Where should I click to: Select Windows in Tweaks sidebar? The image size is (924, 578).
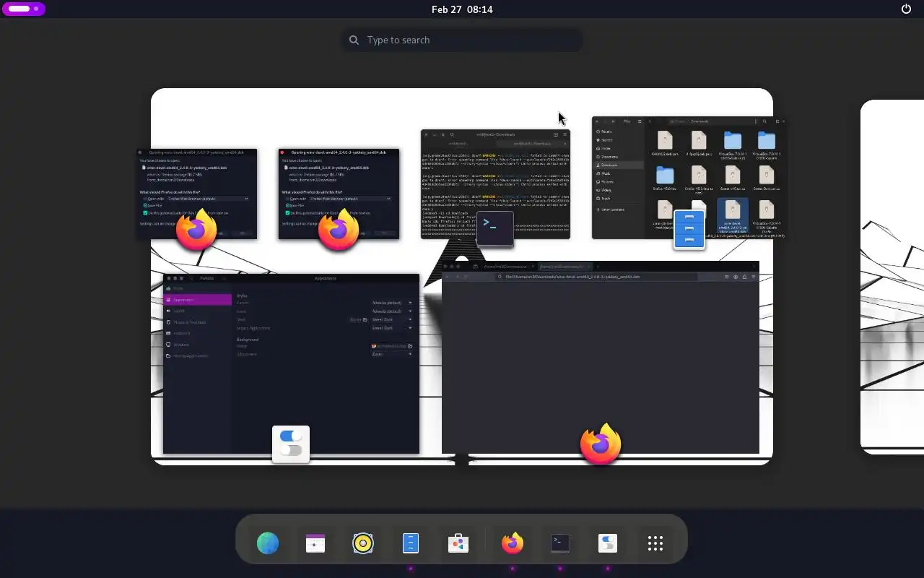198,345
